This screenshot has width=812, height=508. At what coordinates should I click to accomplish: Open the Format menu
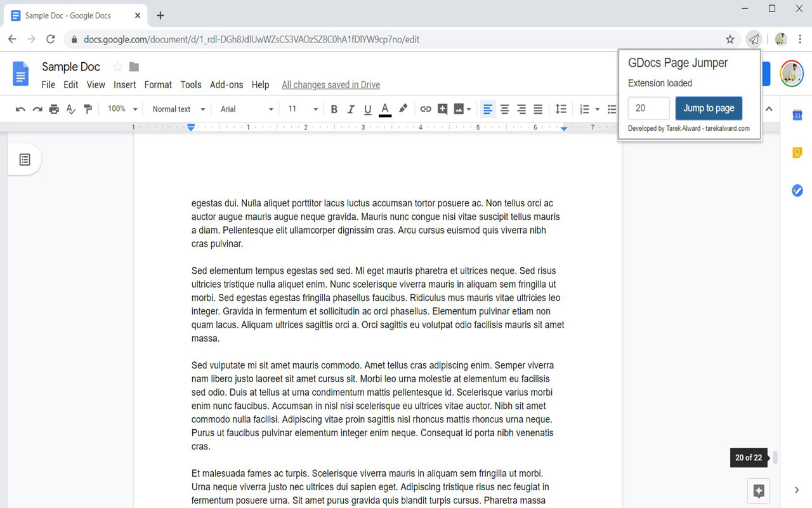[x=158, y=84]
